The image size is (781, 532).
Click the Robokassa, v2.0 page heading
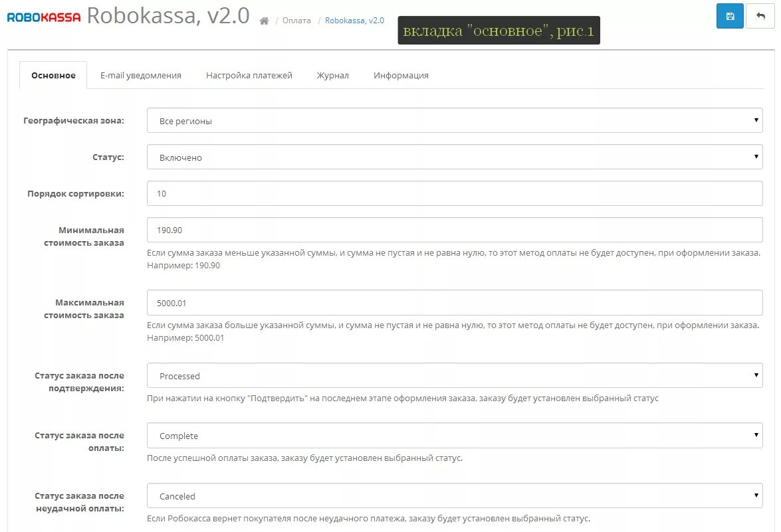[168, 15]
